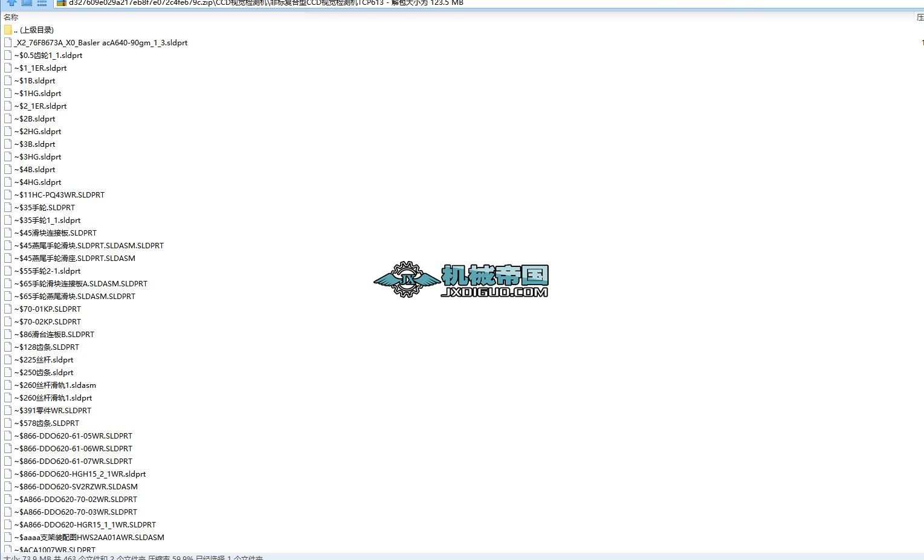Select file _X2_76F8673A_X0_Basler acA640-90gm_1_3.sldprt

pyautogui.click(x=101, y=43)
